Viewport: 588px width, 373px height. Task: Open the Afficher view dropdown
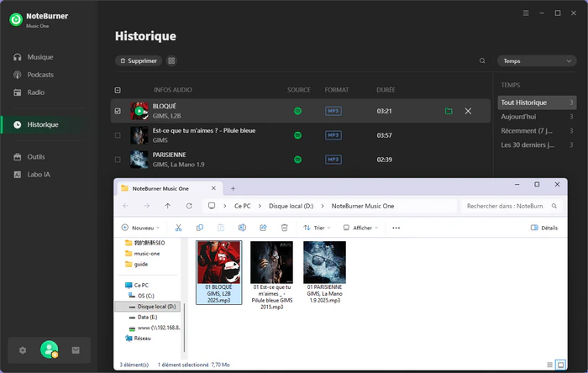click(360, 228)
